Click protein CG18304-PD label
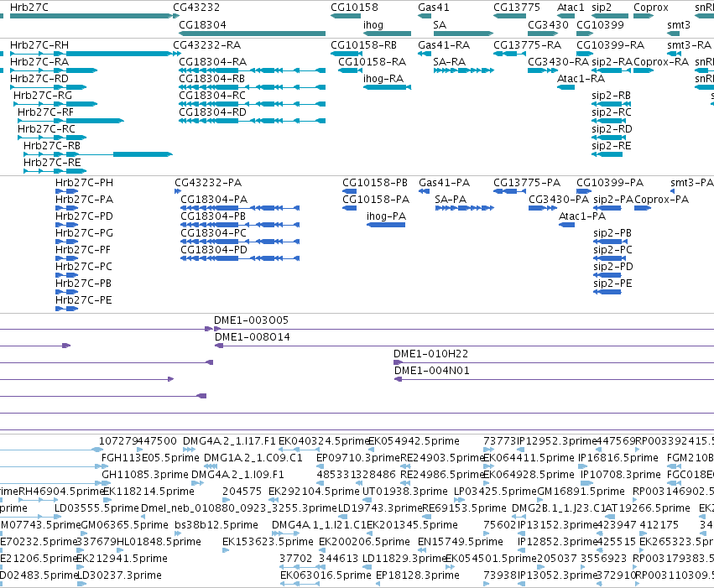Screen dimensions: 714x588 (x=214, y=249)
